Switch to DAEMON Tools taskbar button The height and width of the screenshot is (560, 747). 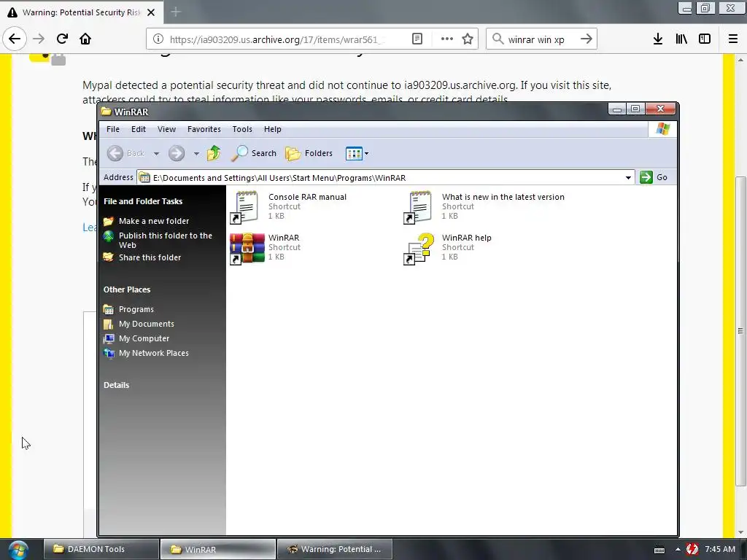(x=101, y=549)
